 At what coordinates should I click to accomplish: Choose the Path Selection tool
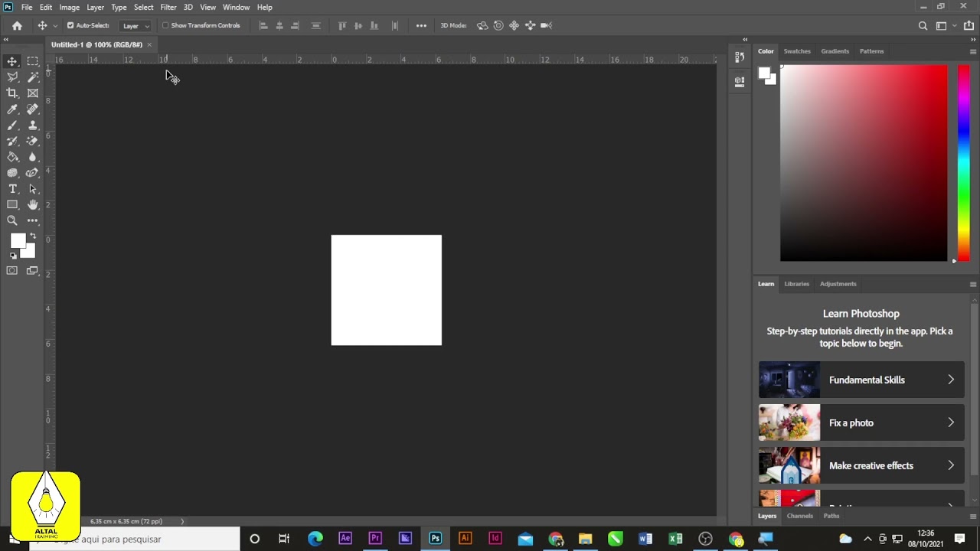(x=32, y=189)
